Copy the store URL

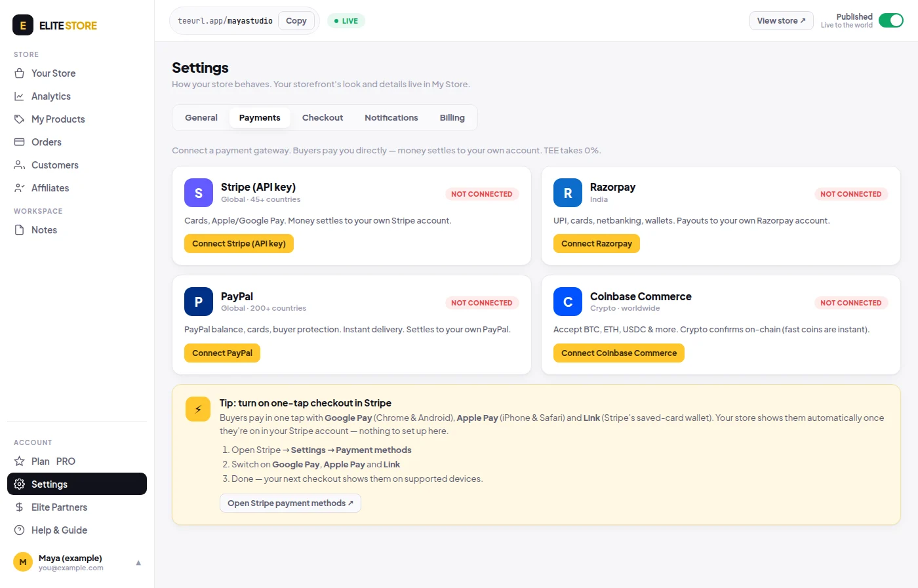coord(296,21)
